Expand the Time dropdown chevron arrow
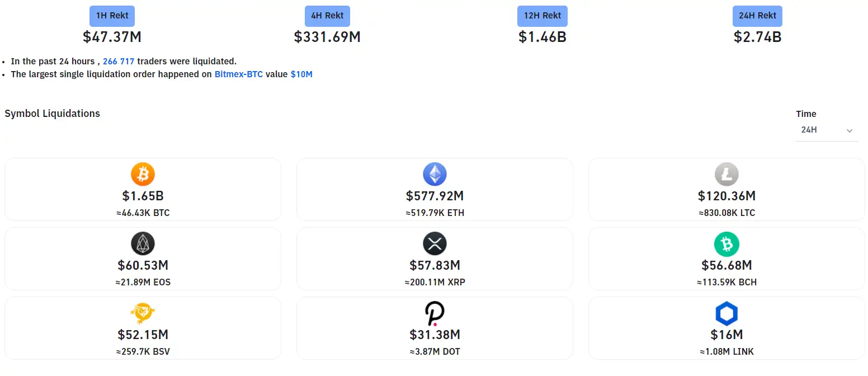 click(x=850, y=130)
